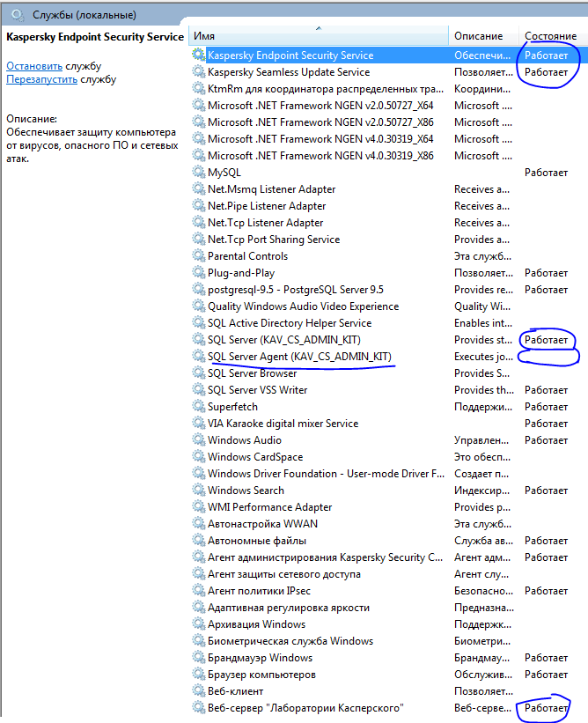Select the Net.Tcp Listener Adapter service
Screen dimensions: 588x723
pos(265,222)
